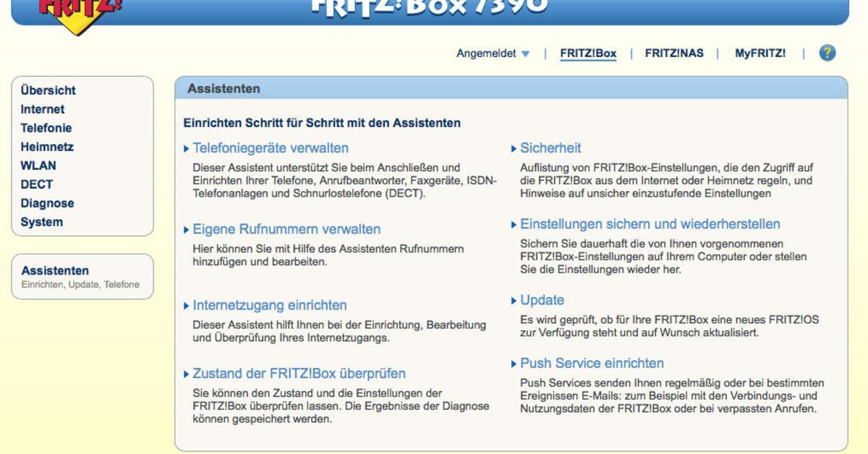Open the System section
868x454 pixels.
click(x=41, y=222)
